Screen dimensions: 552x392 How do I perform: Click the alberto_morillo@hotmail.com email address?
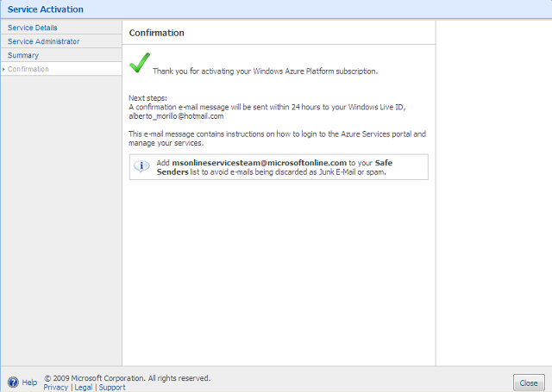coord(176,116)
